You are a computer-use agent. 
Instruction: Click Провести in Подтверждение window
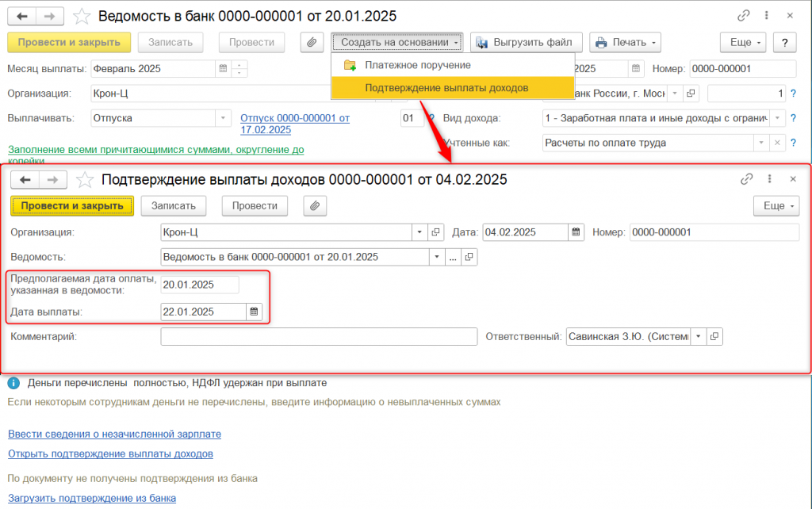tap(255, 205)
